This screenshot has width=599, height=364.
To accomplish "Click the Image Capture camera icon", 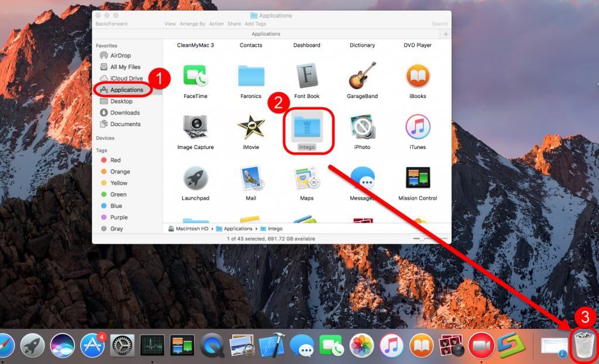I will pos(195,127).
